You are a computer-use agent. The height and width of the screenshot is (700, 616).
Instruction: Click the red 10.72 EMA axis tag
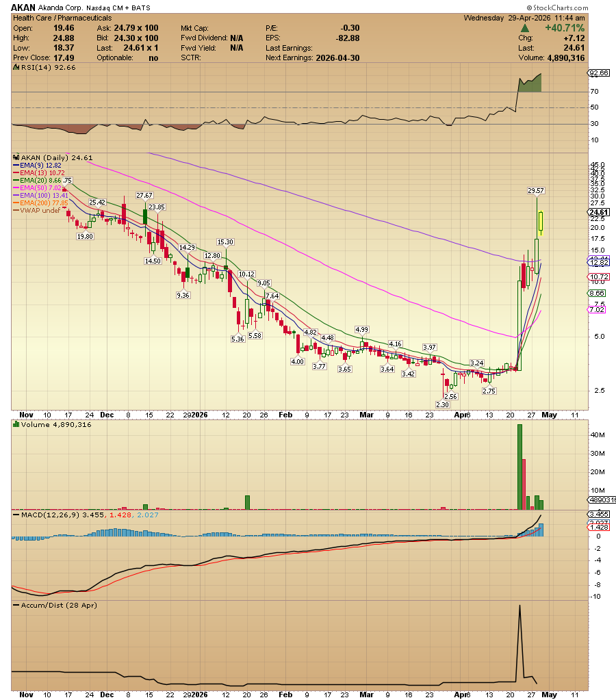(599, 277)
